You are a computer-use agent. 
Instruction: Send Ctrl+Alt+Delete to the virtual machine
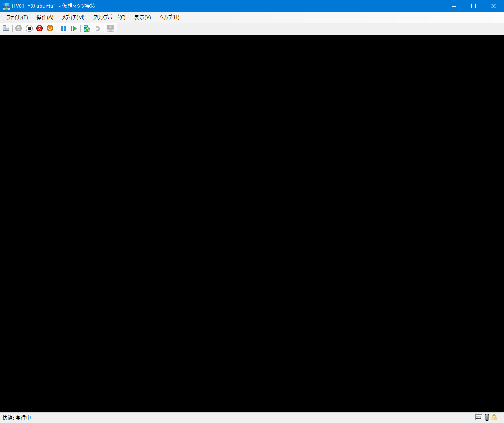tap(6, 28)
